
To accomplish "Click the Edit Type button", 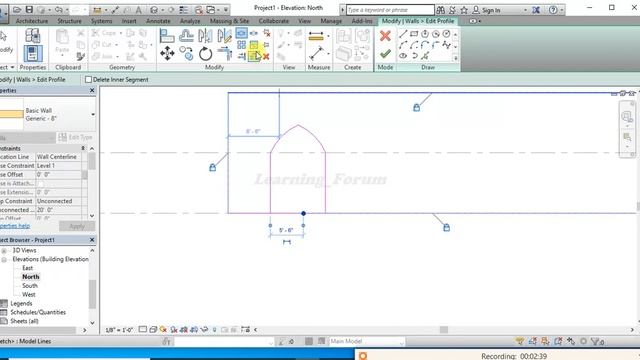I will point(76,137).
